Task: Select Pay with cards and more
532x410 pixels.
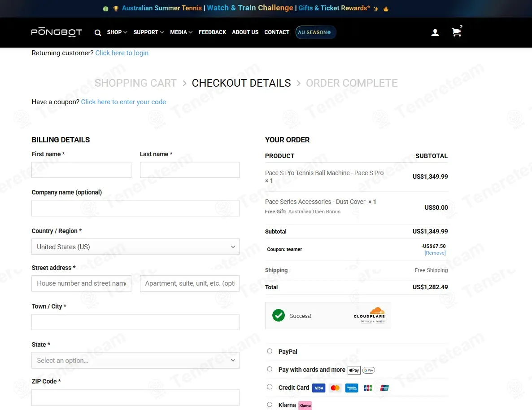Action: (x=270, y=369)
